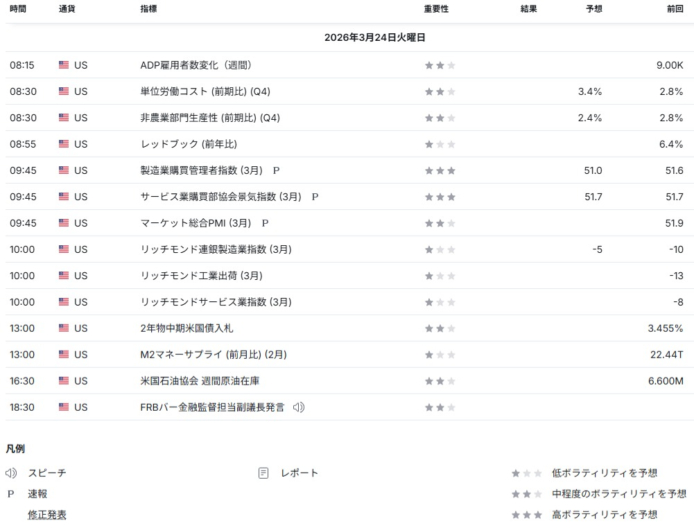Click the 速報 P icon in the legend
Screen dimensions: 694x530
(11, 494)
